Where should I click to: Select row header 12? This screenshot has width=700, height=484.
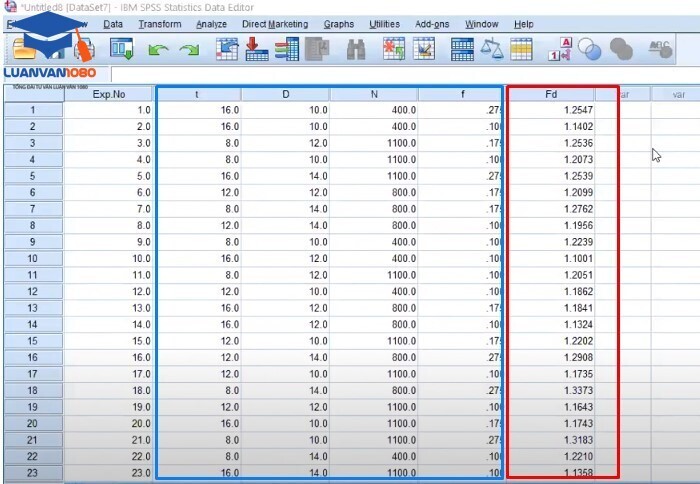click(x=33, y=292)
